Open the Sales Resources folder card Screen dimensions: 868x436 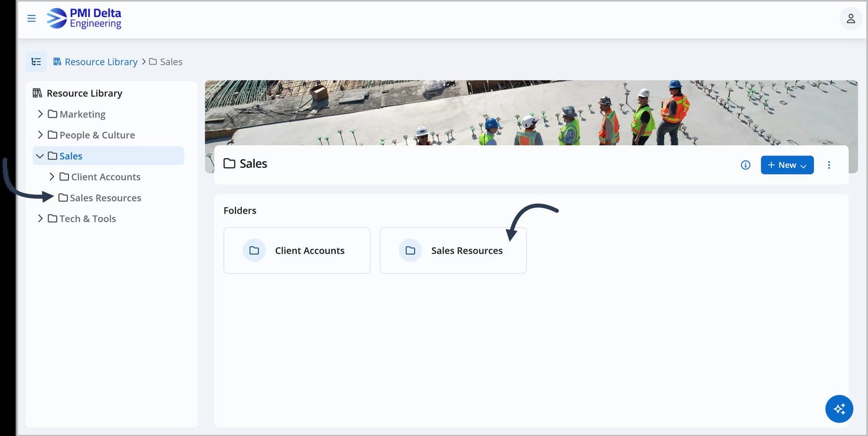click(x=453, y=250)
